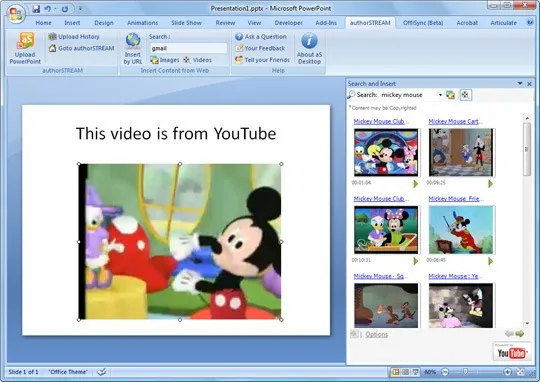The height and width of the screenshot is (382, 540).
Task: Open PowerPoint Help icon
Action: (x=530, y=22)
